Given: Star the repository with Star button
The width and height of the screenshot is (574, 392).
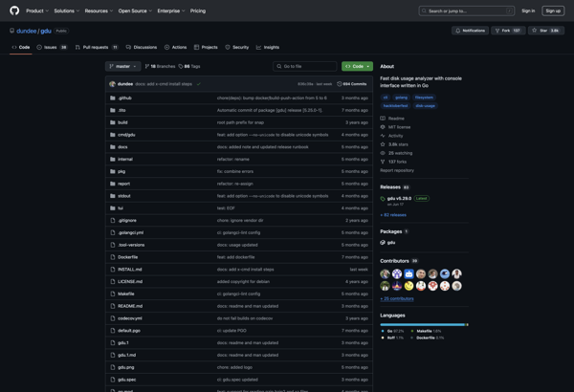Looking at the screenshot, I should tap(546, 31).
